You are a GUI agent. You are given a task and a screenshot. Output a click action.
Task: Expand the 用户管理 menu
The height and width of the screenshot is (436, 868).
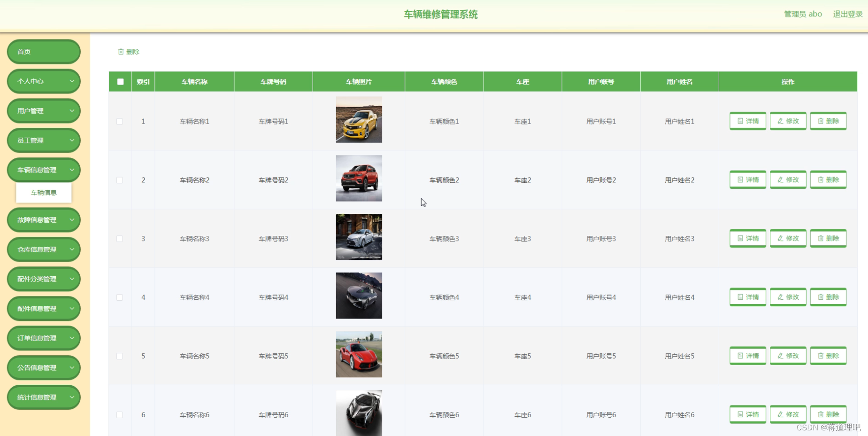44,111
